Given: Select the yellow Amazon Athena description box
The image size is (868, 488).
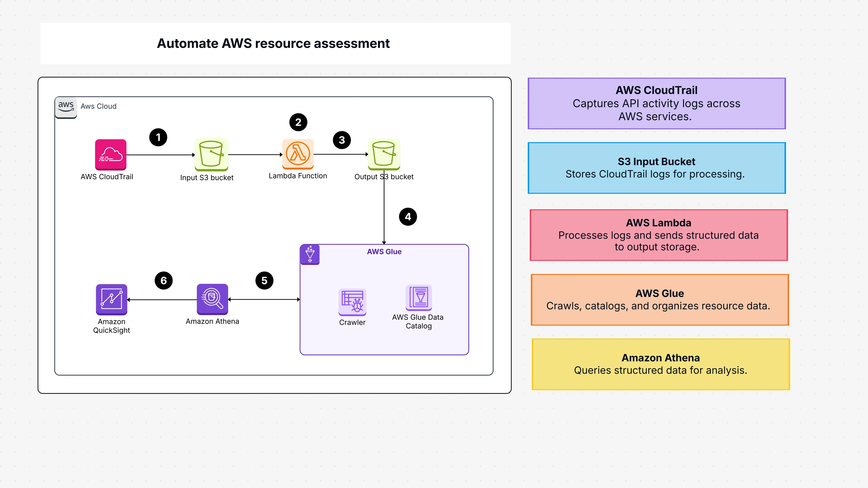Looking at the screenshot, I should [x=660, y=364].
